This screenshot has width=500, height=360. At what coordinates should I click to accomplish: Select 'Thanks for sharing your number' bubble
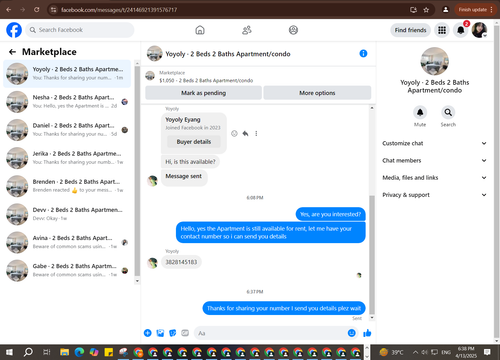pos(284,308)
